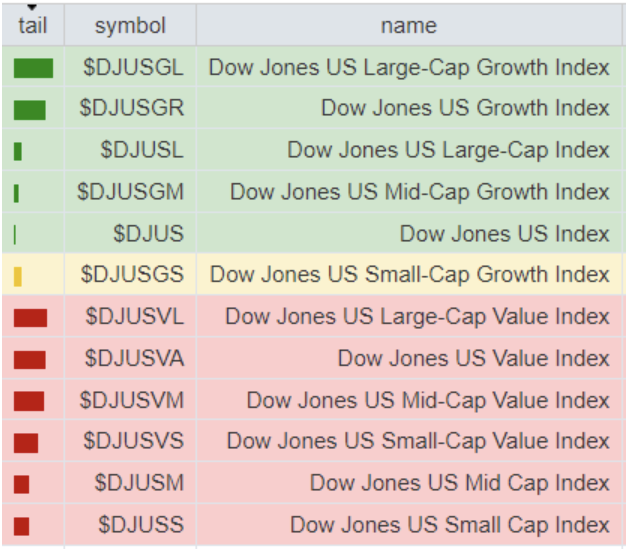Open the $DJUSL symbol
The height and width of the screenshot is (550, 626).
[142, 150]
